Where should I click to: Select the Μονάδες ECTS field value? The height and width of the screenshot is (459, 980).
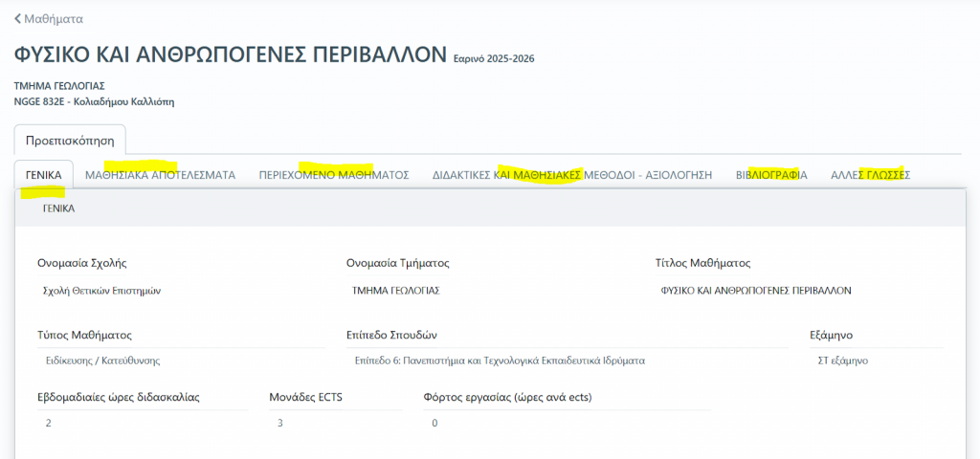(x=280, y=423)
